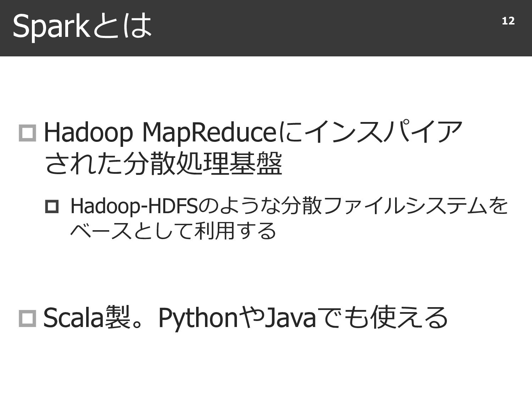Viewport: 532px width, 399px height.
Task: Click the slide title "Sparkとは"
Action: point(82,27)
